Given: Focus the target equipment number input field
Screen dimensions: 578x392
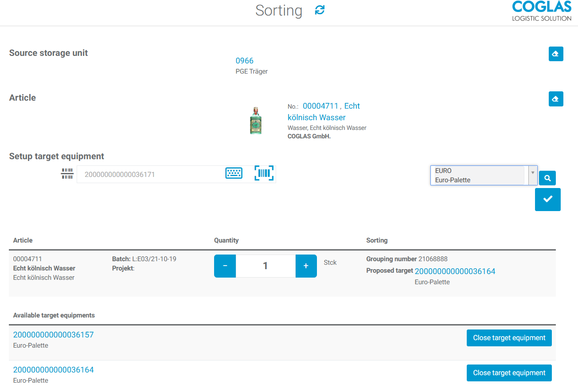Looking at the screenshot, I should (151, 174).
